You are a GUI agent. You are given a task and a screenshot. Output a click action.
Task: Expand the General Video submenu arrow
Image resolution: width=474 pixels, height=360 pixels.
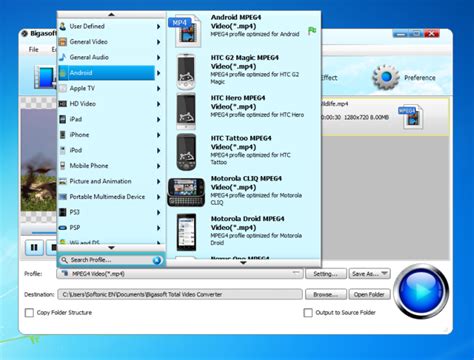click(x=159, y=42)
